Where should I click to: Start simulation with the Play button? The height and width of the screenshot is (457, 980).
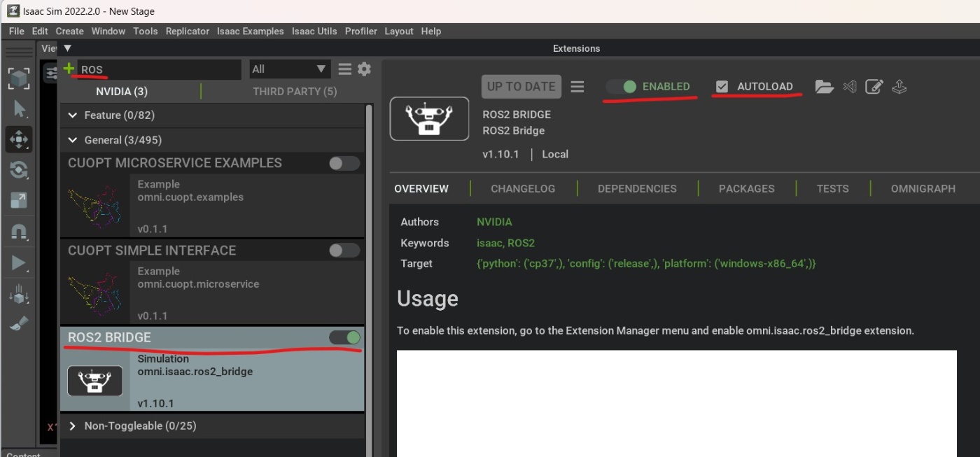tap(19, 263)
